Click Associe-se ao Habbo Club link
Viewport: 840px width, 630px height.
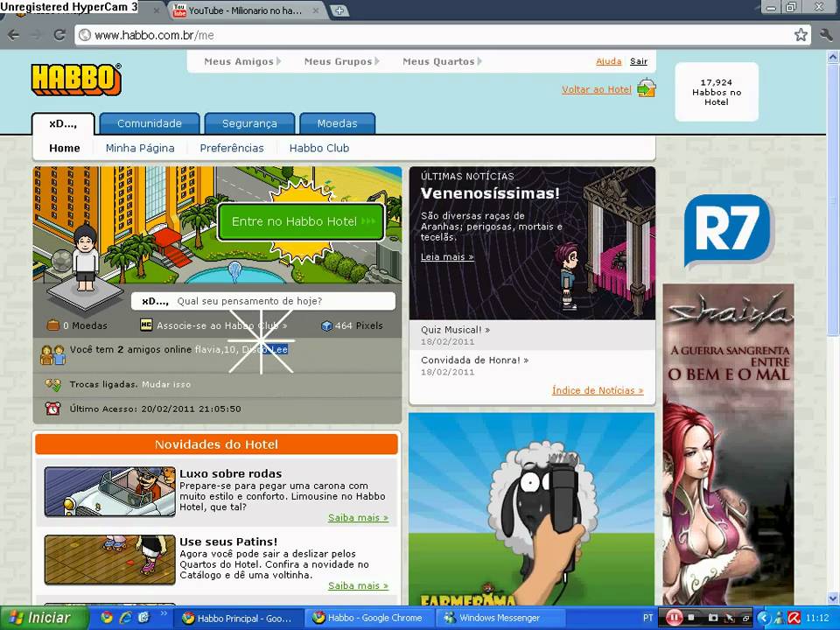tap(221, 325)
